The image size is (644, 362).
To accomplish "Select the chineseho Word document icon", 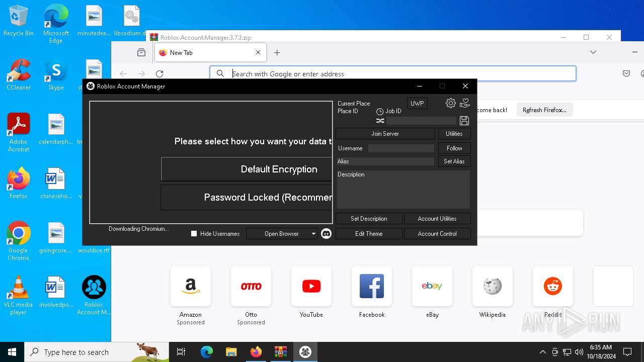I will point(56,184).
